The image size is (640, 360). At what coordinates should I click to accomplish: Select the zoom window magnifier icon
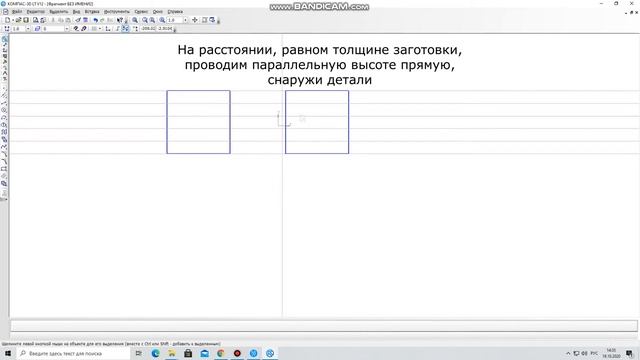coord(135,20)
